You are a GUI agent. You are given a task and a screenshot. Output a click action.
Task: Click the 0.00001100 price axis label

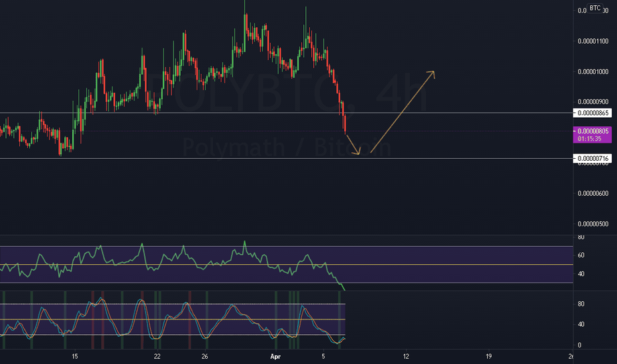(x=593, y=41)
